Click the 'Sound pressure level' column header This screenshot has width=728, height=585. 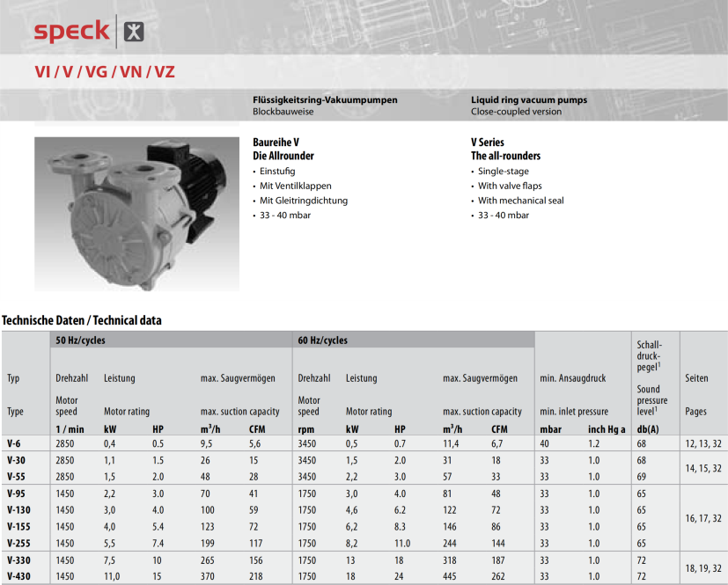coord(651,400)
